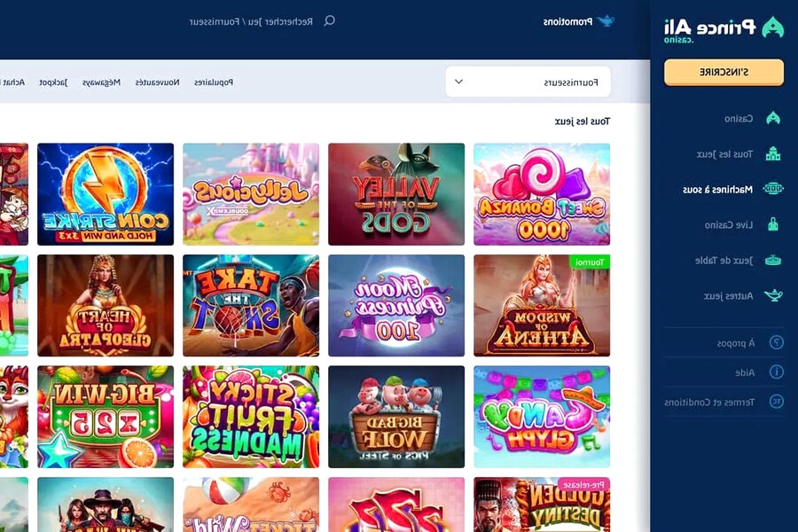This screenshot has width=798, height=532.
Task: Click the Termes et Conditions TC icon
Action: tap(777, 402)
